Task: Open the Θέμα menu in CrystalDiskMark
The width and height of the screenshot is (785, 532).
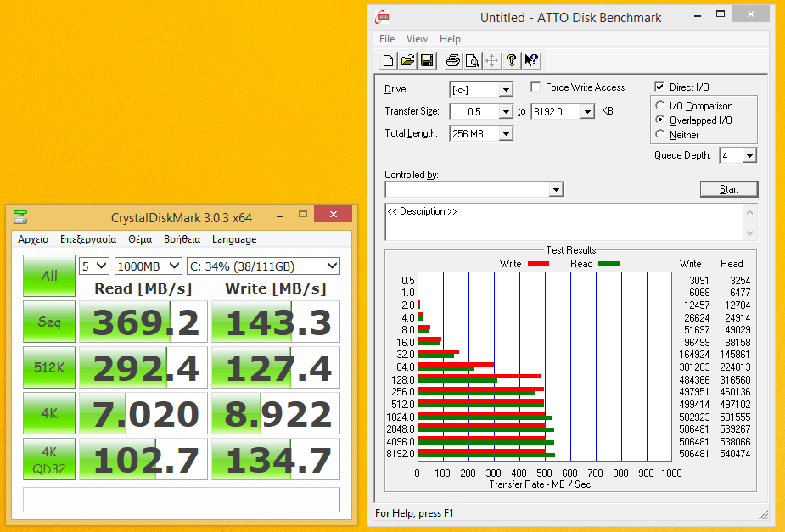Action: point(140,239)
